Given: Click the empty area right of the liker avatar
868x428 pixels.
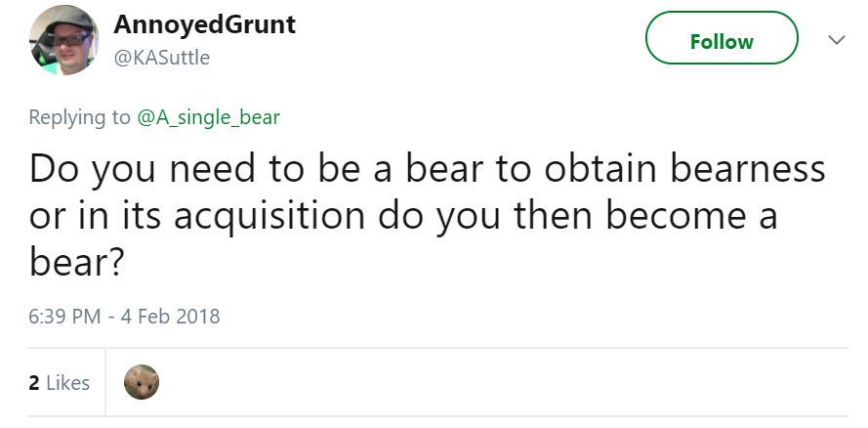Looking at the screenshot, I should pyautogui.click(x=488, y=382).
